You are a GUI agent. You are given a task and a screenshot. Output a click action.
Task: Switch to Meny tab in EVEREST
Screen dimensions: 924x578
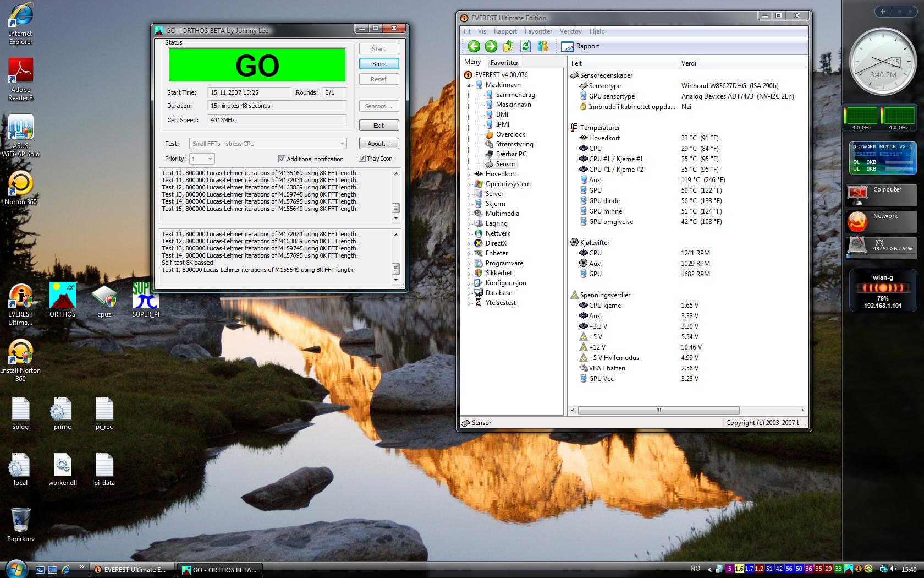[x=472, y=62]
